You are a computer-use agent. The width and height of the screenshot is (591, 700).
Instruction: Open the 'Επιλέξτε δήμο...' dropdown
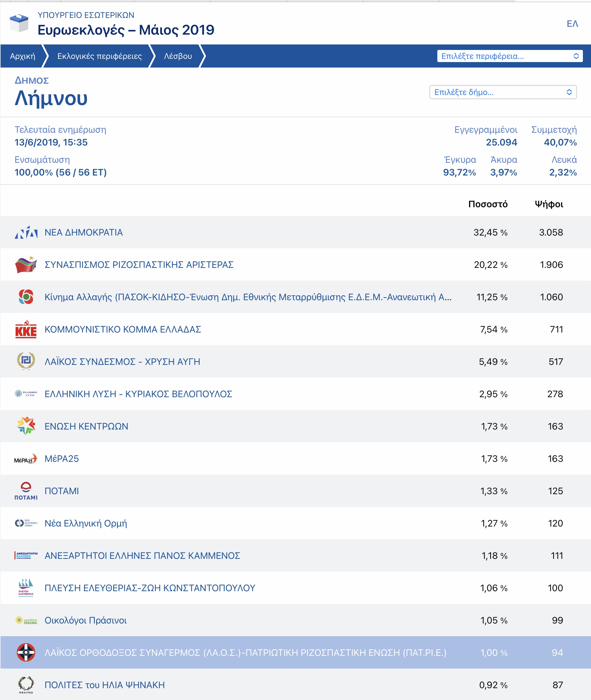[x=503, y=92]
